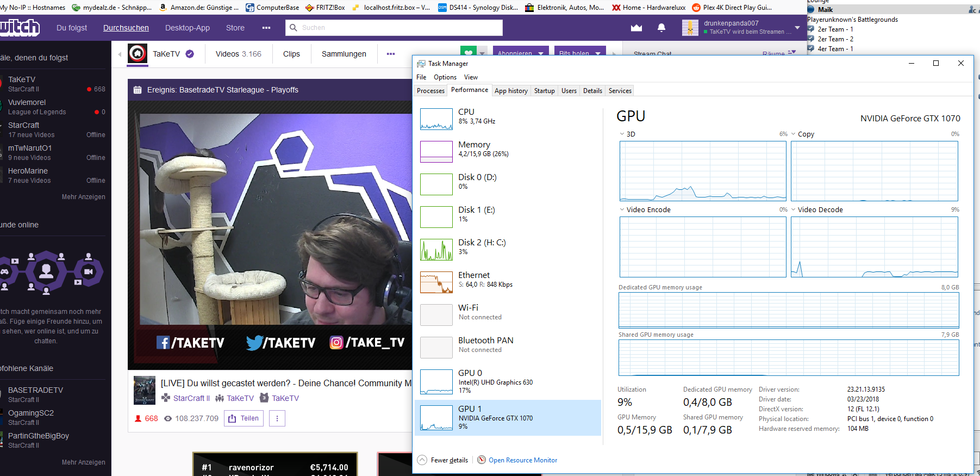Open TaKeTV StarCraft II followed channel

click(54, 84)
